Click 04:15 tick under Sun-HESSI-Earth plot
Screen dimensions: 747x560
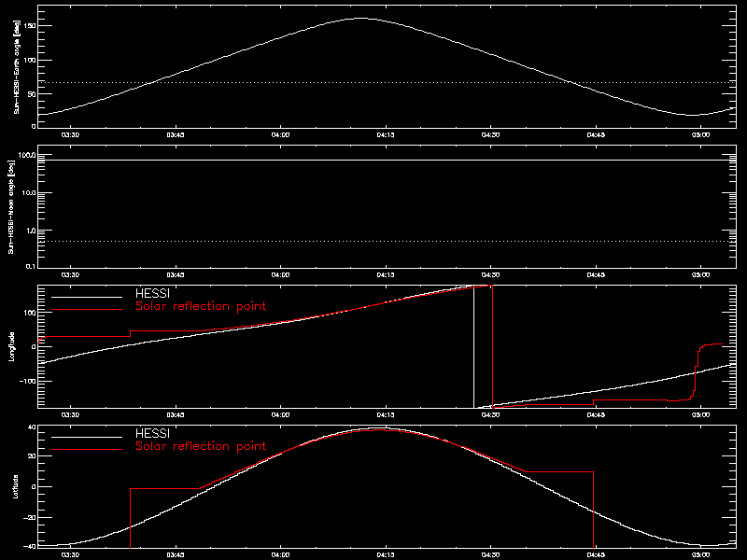point(386,134)
